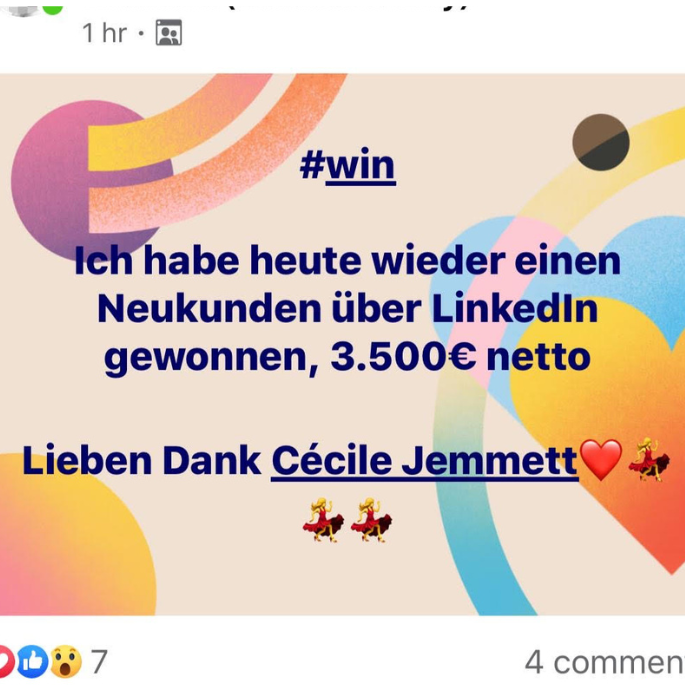
Task: Click the right dancer emoji on bottom row
Action: coord(371,519)
